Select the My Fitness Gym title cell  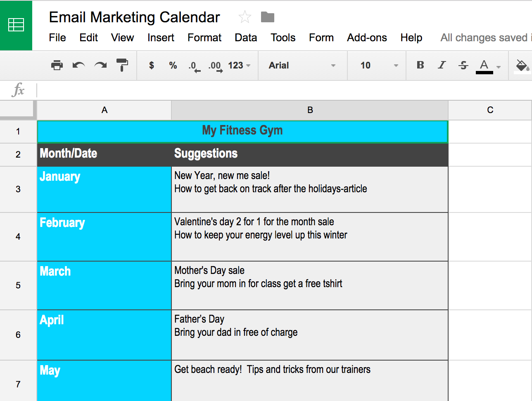coord(242,132)
